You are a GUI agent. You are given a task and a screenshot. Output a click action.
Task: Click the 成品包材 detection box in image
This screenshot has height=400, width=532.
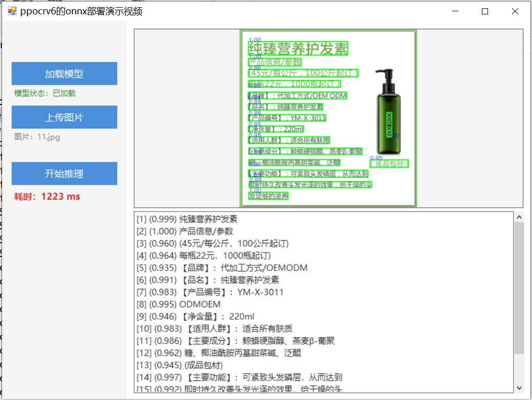389,164
